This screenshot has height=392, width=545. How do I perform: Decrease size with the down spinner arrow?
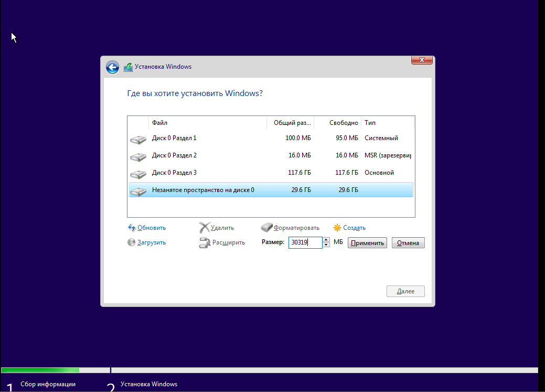tap(326, 245)
